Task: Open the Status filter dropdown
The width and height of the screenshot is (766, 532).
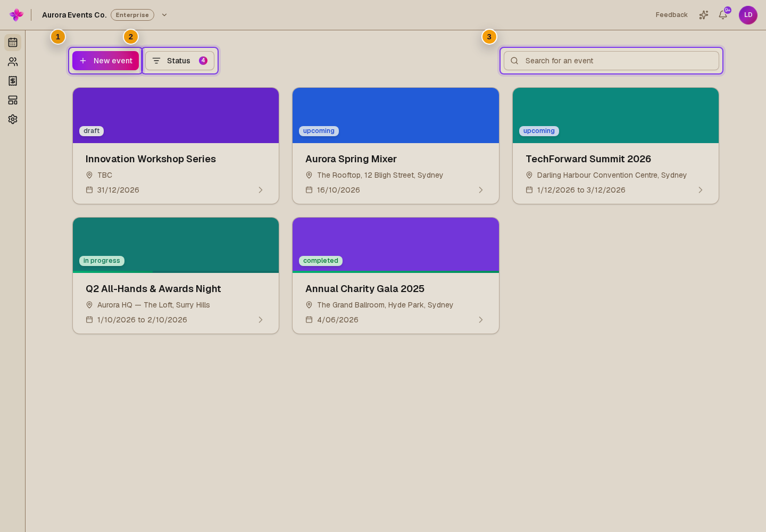Action: 180,61
